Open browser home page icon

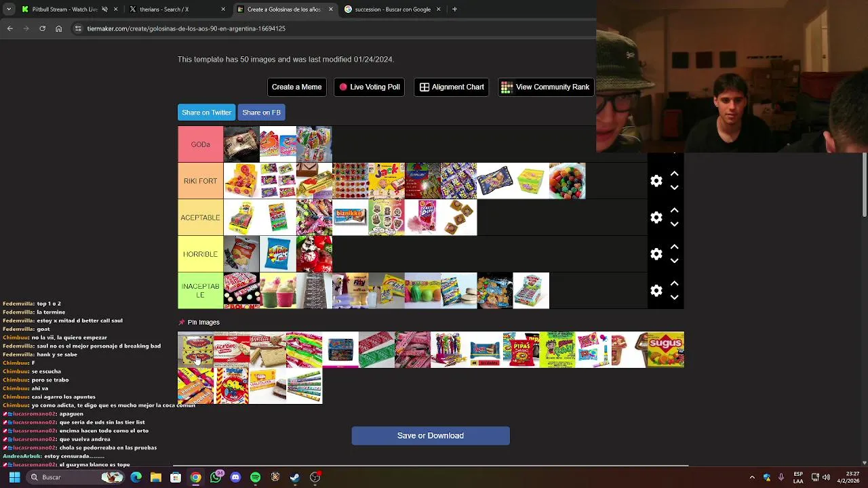(x=58, y=28)
